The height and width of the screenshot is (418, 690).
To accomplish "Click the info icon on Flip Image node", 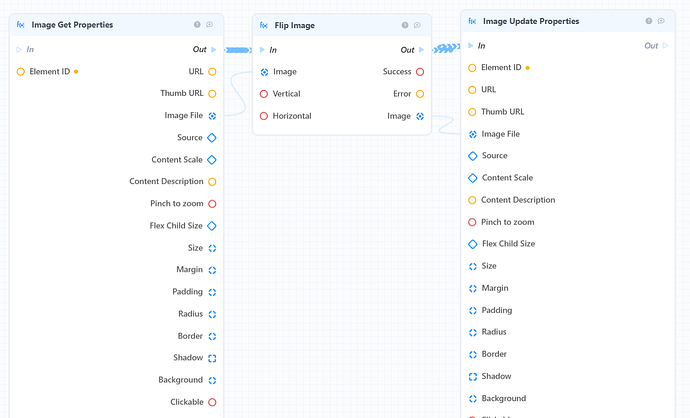I will point(405,25).
